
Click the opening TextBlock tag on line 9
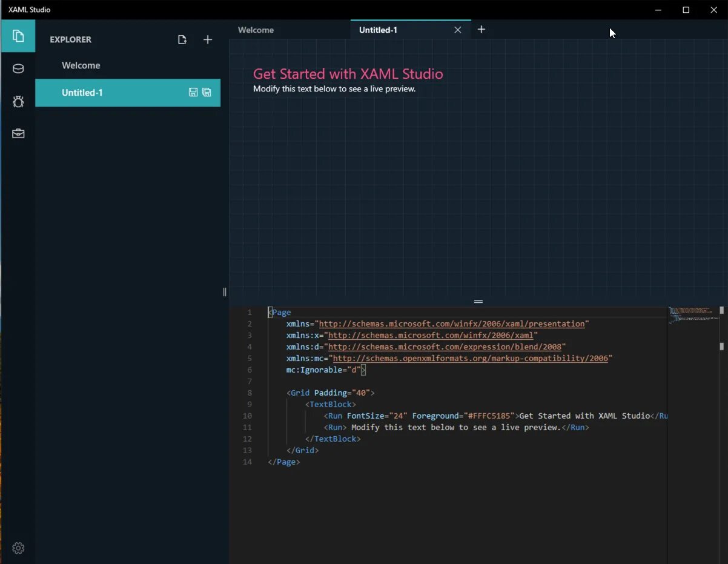coord(331,404)
